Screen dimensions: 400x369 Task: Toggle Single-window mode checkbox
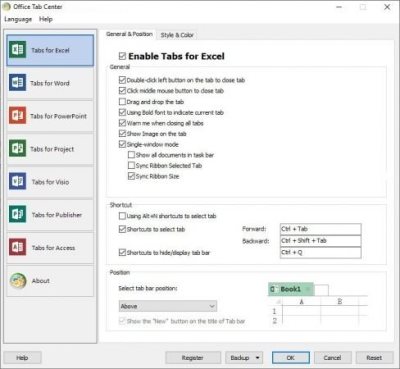[122, 144]
